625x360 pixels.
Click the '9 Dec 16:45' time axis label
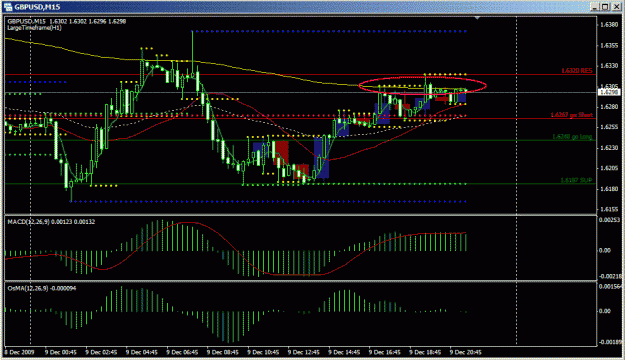click(x=385, y=352)
